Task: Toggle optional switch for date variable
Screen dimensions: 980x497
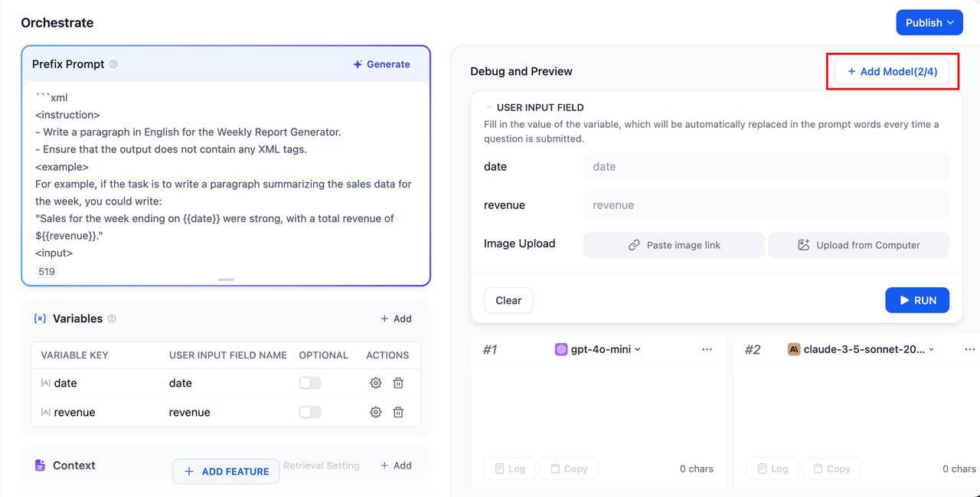Action: pyautogui.click(x=310, y=383)
